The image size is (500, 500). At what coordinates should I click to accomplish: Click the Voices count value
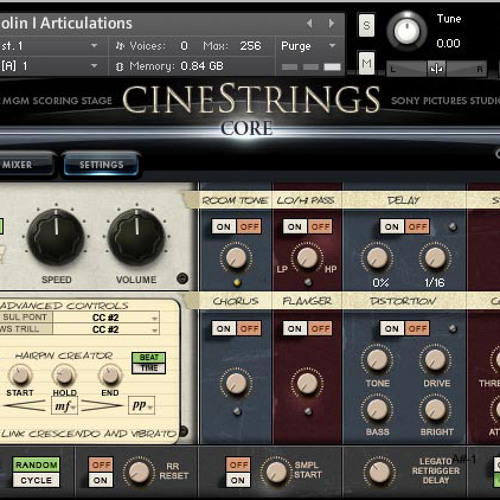point(184,46)
